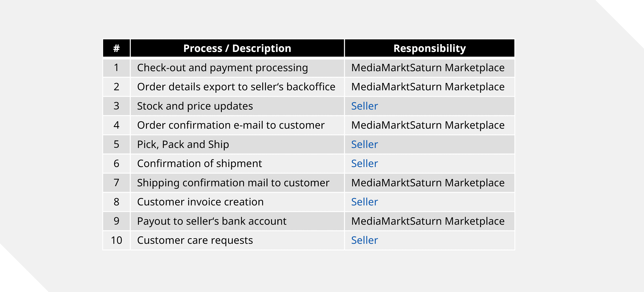
Task: Click Order details export to seller's backoffice
Action: [236, 87]
